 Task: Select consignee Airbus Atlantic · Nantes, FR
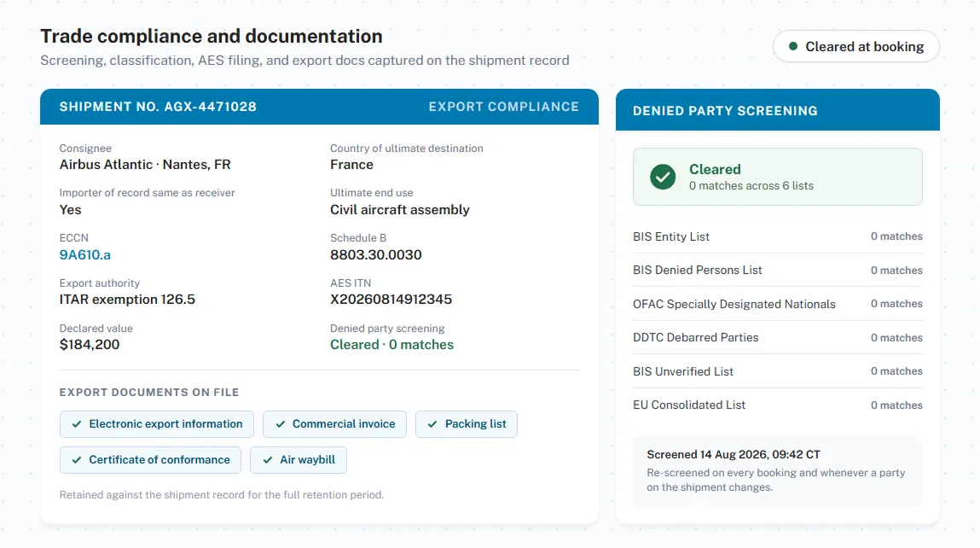(x=145, y=165)
